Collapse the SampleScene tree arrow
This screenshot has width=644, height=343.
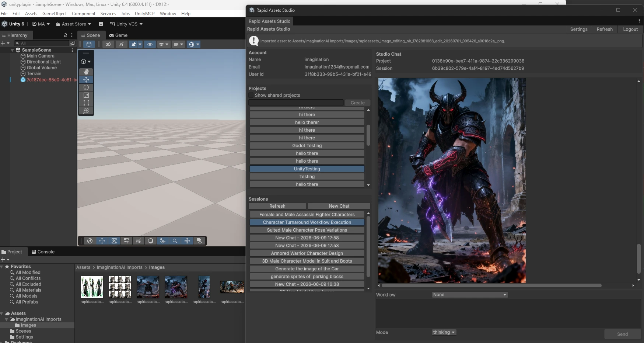tap(13, 50)
